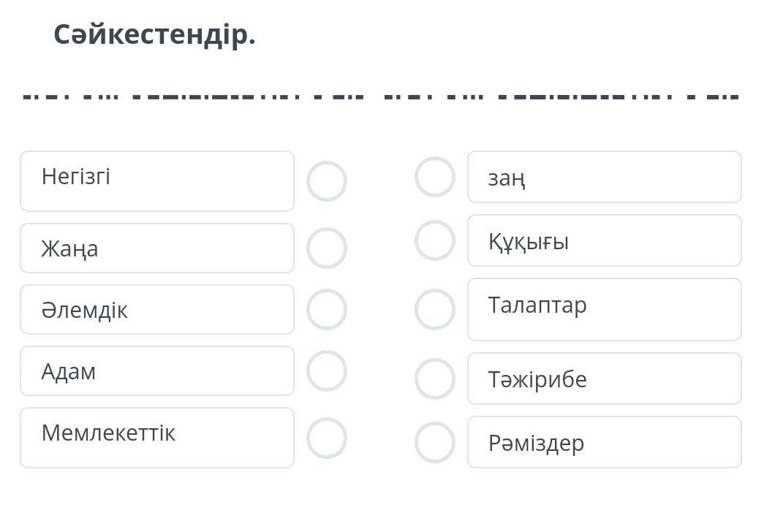The image size is (775, 532).
Task: Select the circle beside Тәжірибе
Action: point(435,379)
